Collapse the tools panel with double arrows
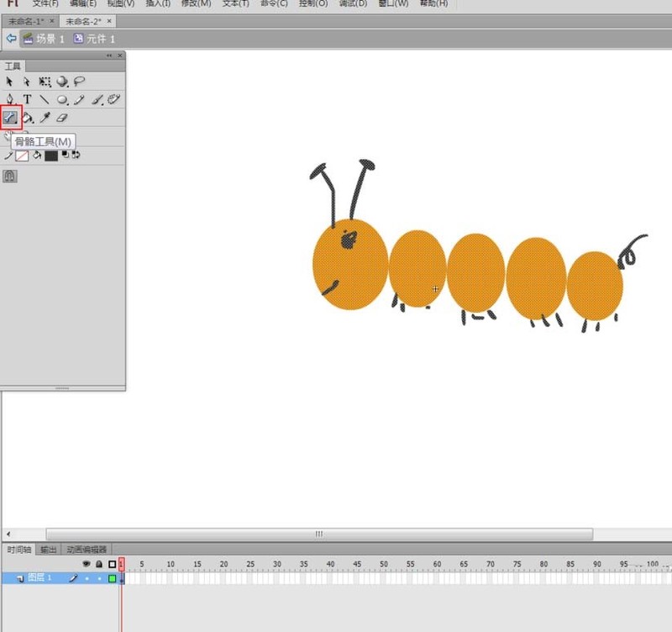 (109, 55)
